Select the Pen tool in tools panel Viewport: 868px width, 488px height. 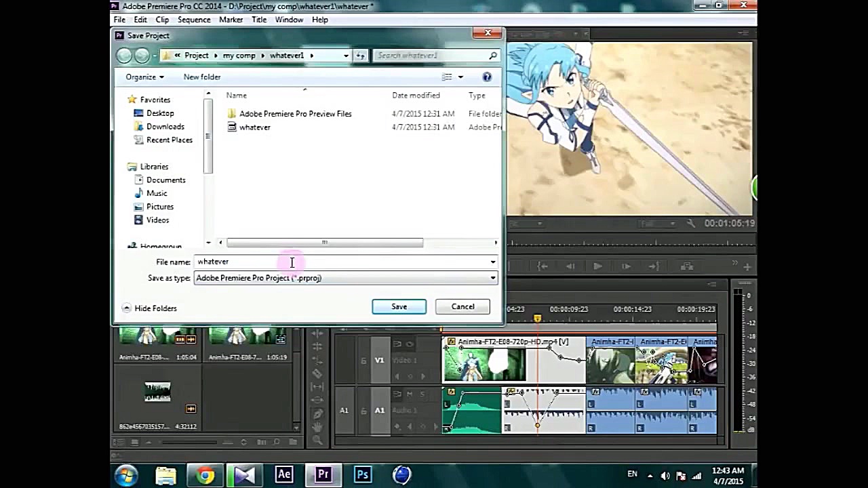[317, 413]
